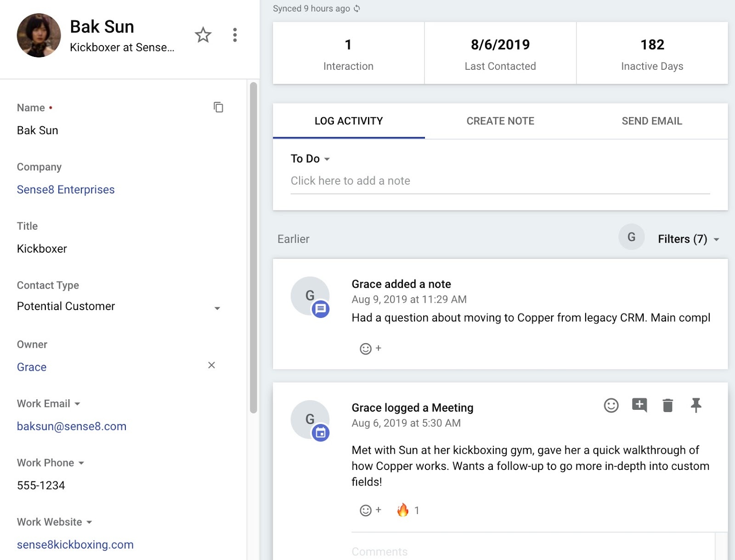This screenshot has height=560, width=735.
Task: Click the 'Grace added a note' heading
Action: point(401,284)
